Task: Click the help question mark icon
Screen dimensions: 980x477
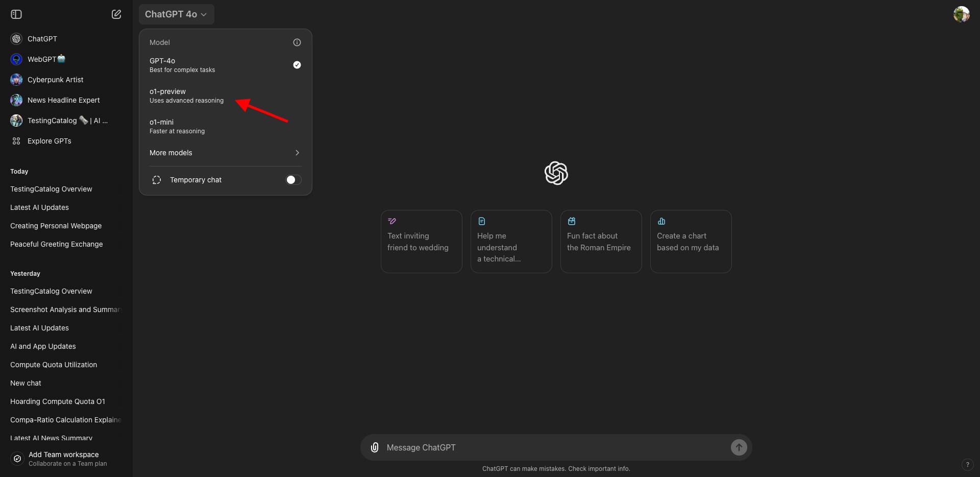Action: (967, 465)
